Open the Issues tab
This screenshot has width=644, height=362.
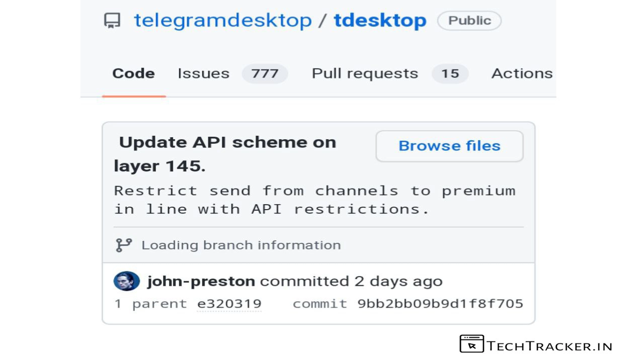coord(203,73)
